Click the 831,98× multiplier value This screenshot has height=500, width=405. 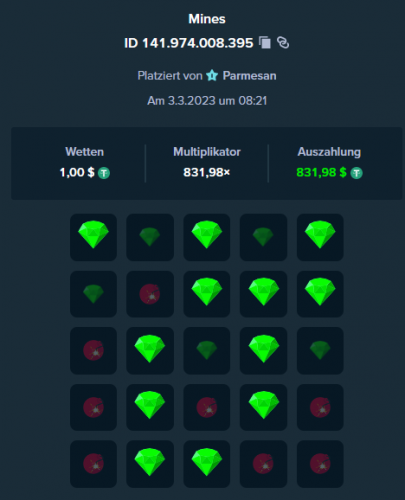click(207, 173)
